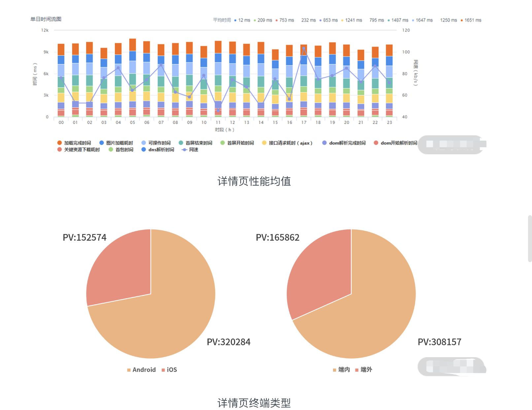Screen dimensions: 532x410
Task: Click the dom开始解析时间 legend marker
Action: point(376,143)
